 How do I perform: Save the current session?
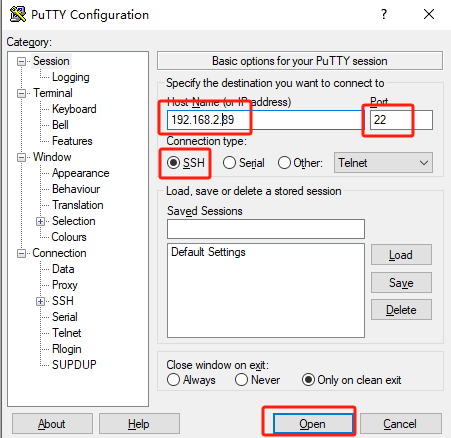(401, 283)
